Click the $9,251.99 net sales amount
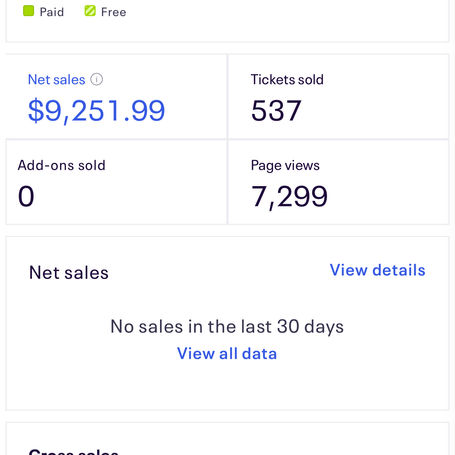The image size is (455, 455). (96, 111)
